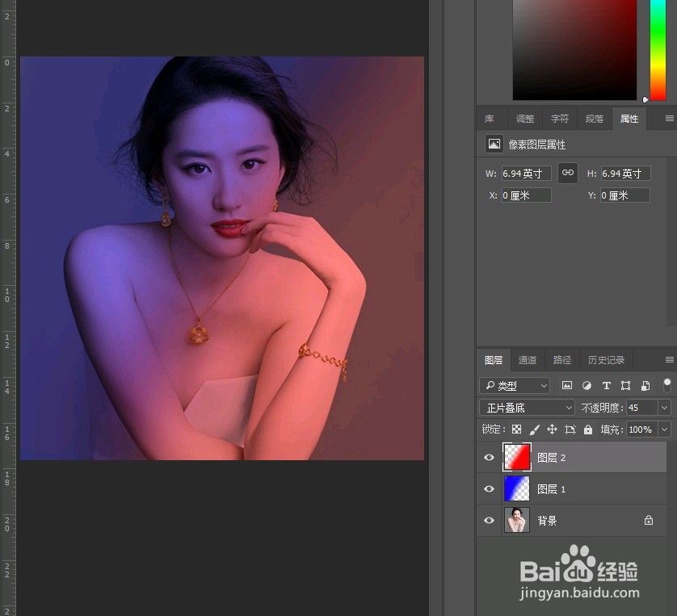Lock transparent pixels icon
Screen dimensions: 677x616
[x=516, y=430]
